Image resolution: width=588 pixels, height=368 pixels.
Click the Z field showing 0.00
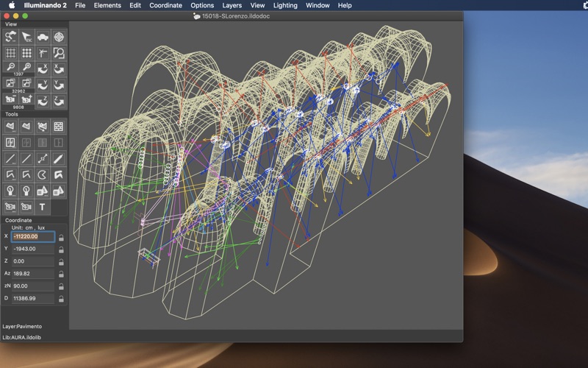click(x=33, y=261)
